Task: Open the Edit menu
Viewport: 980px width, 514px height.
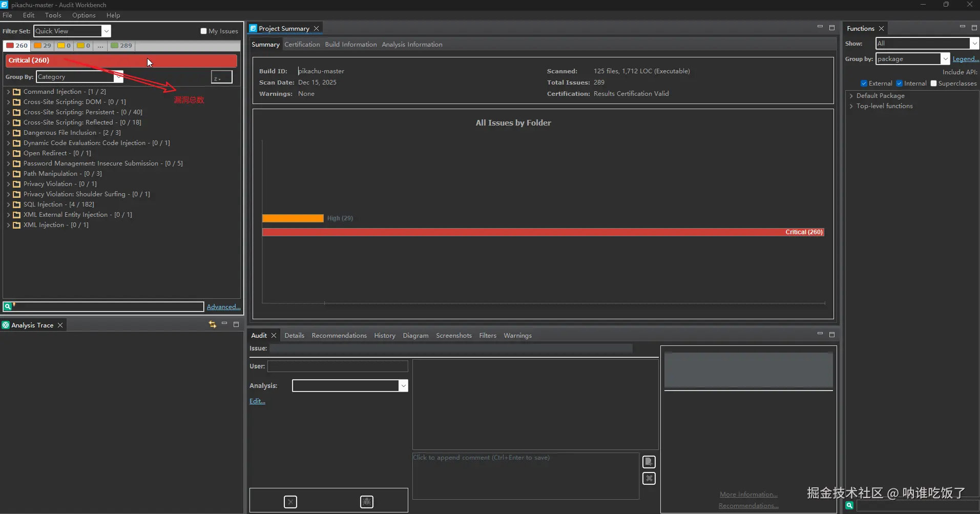Action: [29, 15]
